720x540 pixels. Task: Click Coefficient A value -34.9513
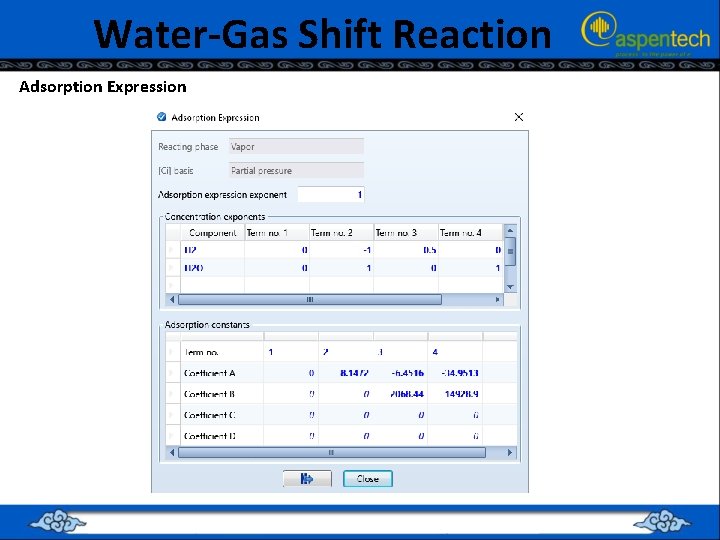(455, 373)
